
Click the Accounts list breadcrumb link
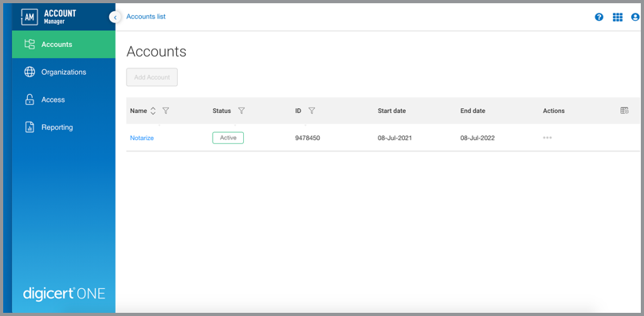(x=146, y=17)
